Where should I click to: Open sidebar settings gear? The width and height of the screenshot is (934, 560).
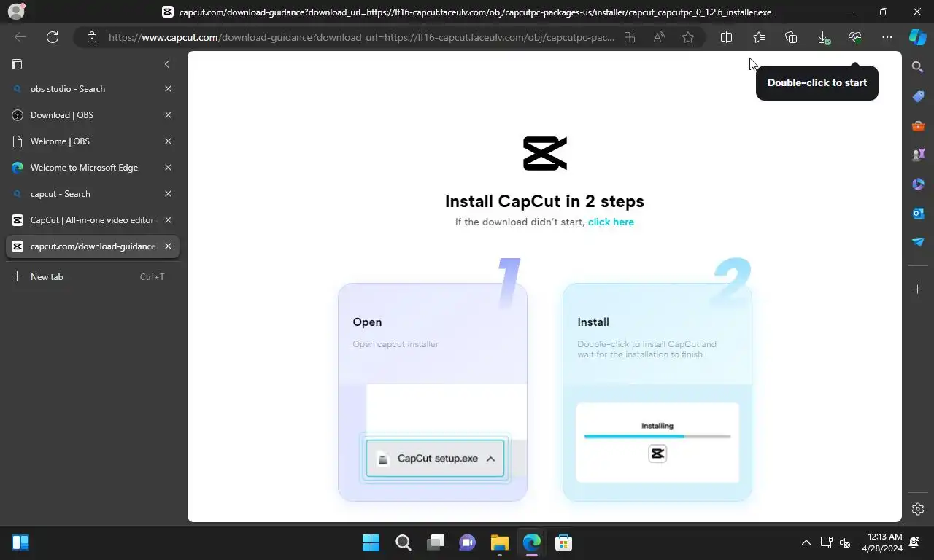click(918, 509)
